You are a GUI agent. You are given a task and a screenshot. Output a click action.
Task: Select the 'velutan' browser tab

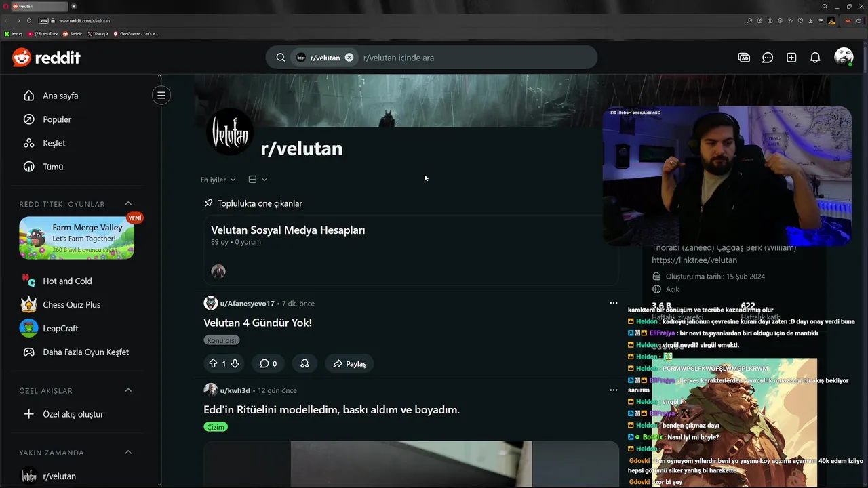coord(39,6)
